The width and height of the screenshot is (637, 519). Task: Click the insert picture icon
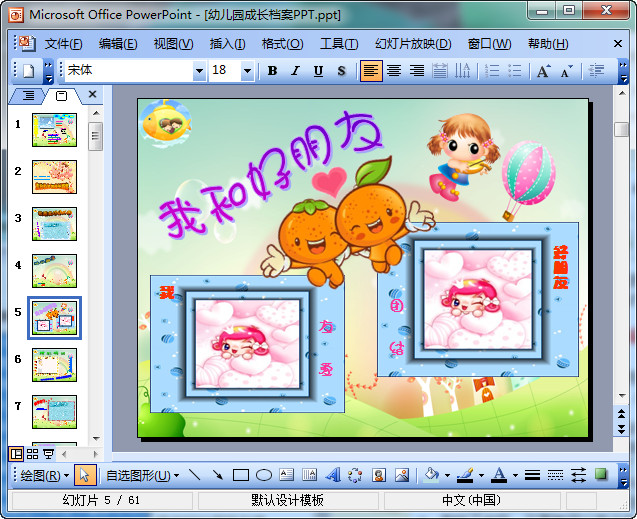[402, 475]
